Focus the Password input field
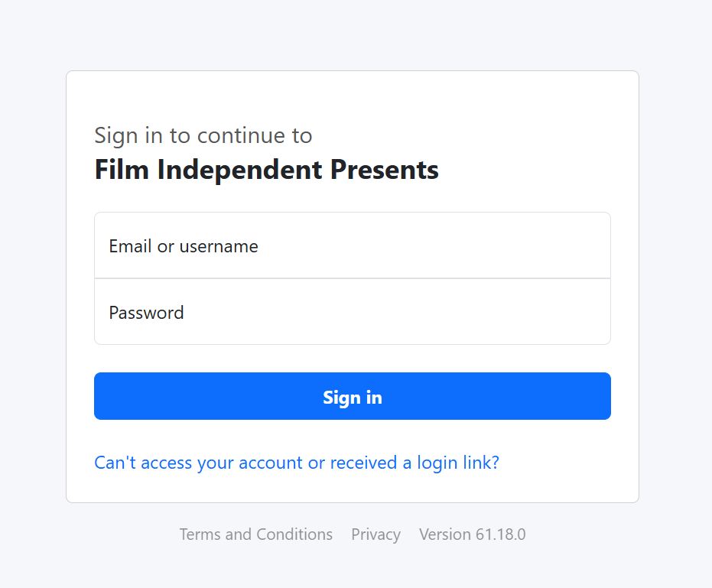Image resolution: width=712 pixels, height=588 pixels. pos(352,312)
